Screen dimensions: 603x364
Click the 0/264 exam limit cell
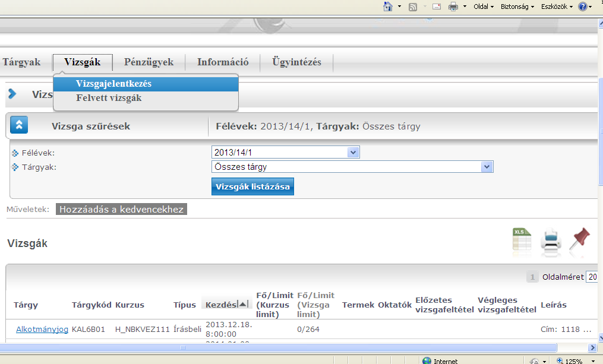point(308,330)
